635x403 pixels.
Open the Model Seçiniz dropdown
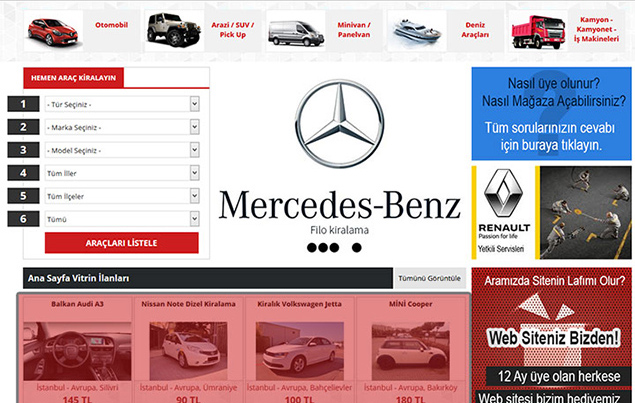point(122,150)
